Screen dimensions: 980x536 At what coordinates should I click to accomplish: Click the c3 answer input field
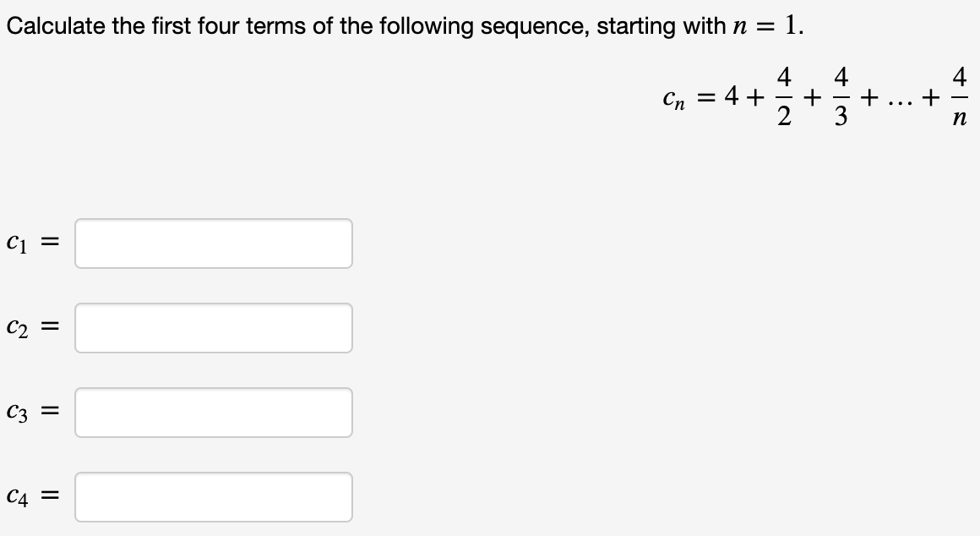pyautogui.click(x=213, y=413)
